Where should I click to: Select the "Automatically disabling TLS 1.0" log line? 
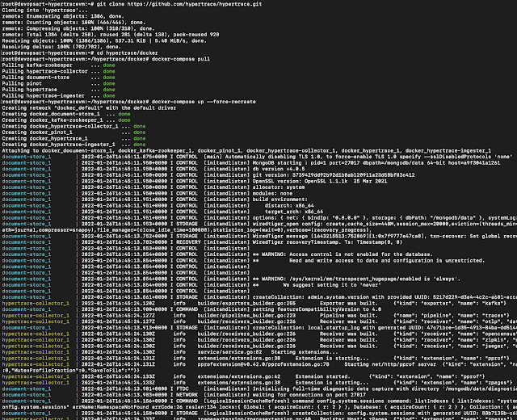pyautogui.click(x=258, y=157)
